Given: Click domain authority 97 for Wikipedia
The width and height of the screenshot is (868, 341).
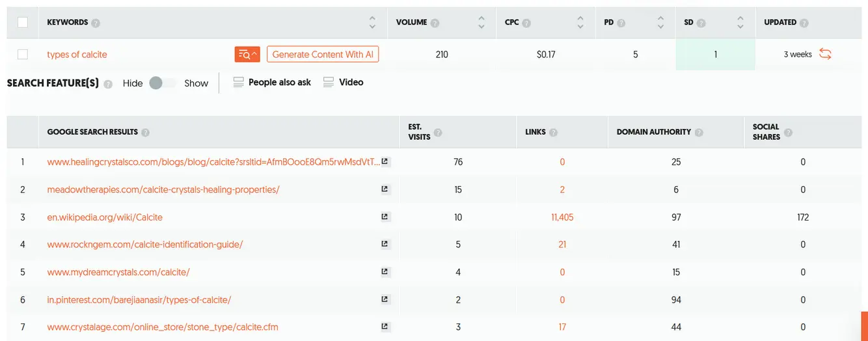Looking at the screenshot, I should click(676, 217).
